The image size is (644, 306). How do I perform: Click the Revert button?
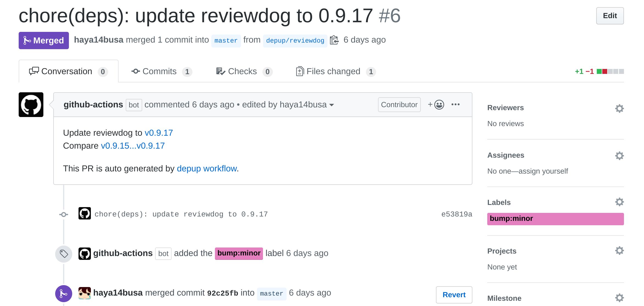click(x=454, y=294)
